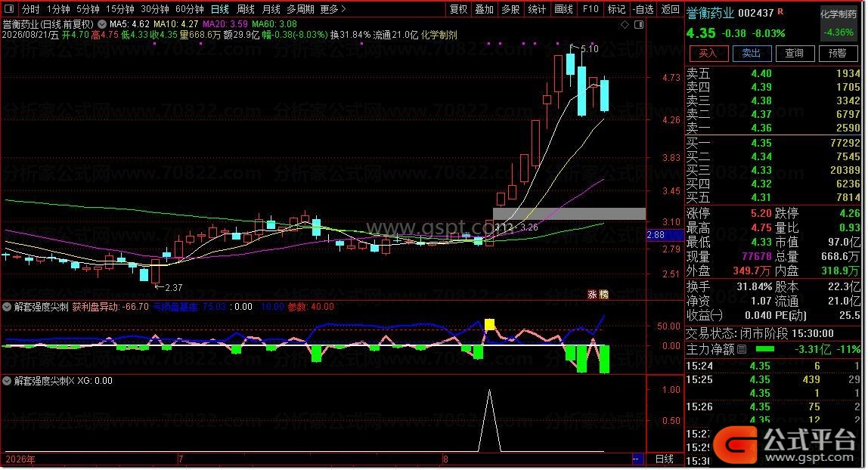Click the 5.10 high price label
Screen dimensions: 868x470
coord(590,48)
